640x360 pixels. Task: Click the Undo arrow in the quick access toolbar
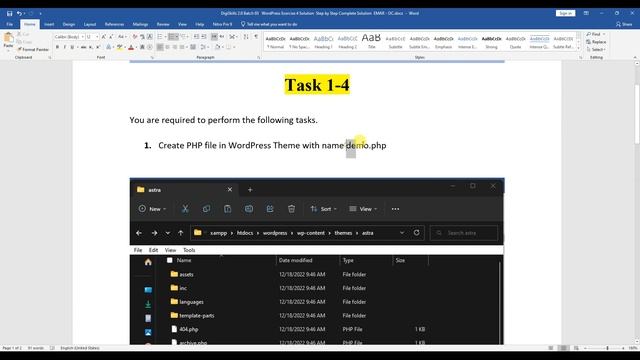[19, 13]
